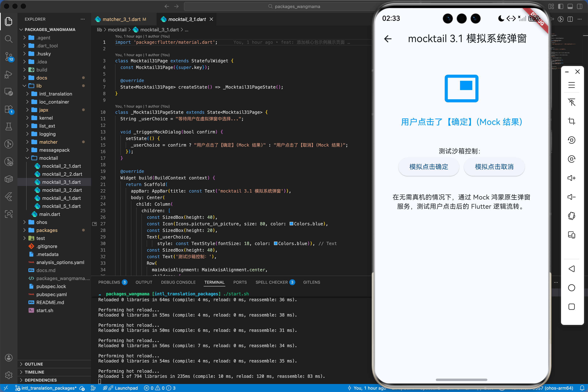Click the split editor button
The image size is (588, 392).
point(570,19)
